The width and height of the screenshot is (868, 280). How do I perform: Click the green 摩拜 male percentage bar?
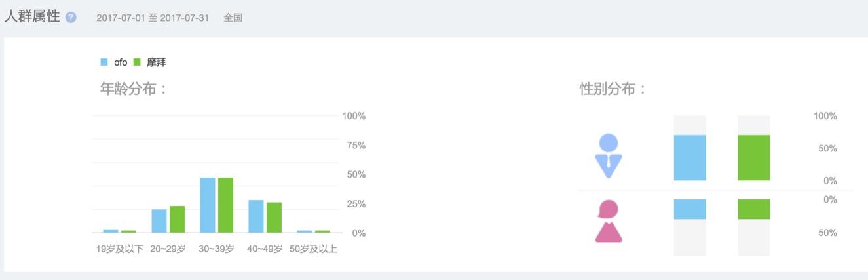tap(754, 158)
